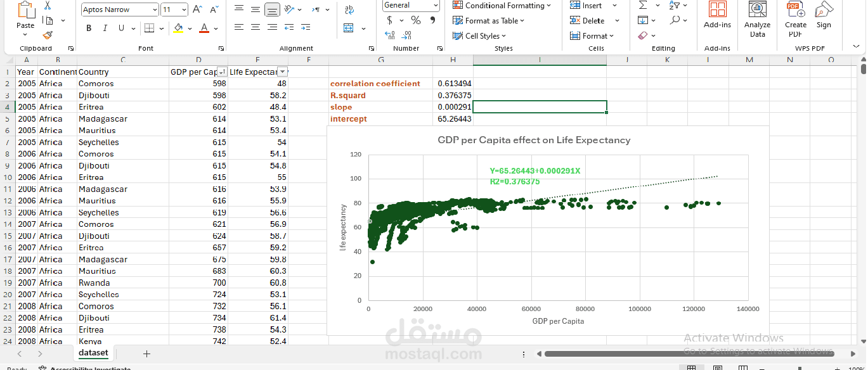Click Insert cells button
This screenshot has height=370, width=868.
586,5
